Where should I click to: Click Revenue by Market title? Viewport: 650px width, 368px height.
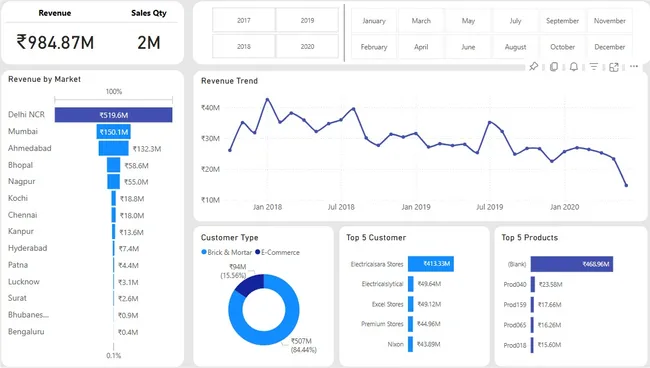[x=44, y=79]
